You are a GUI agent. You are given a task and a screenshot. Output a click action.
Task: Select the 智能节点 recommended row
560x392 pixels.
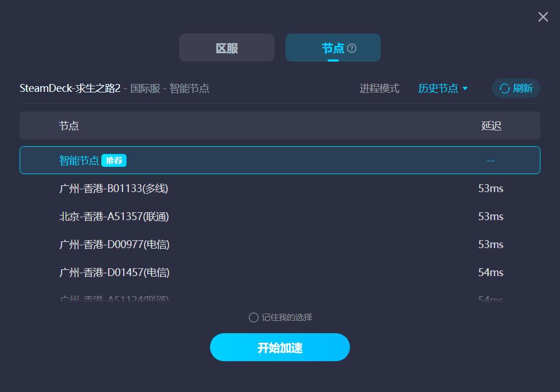click(x=279, y=160)
